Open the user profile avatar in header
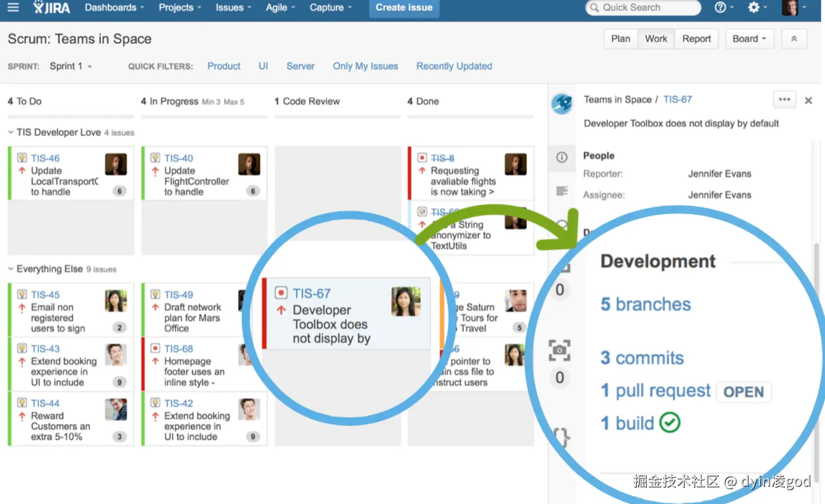Screen dimensions: 825x504 click(x=790, y=7)
